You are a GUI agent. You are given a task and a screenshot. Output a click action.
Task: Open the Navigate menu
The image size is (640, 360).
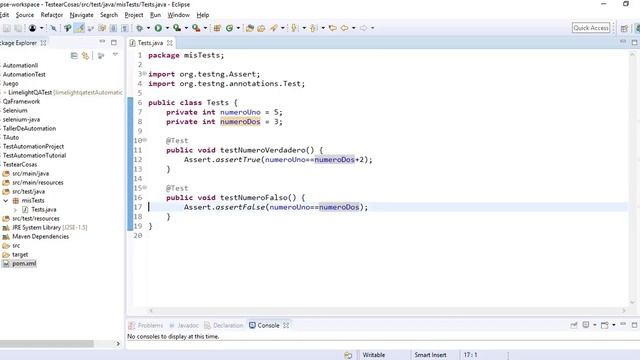81,15
